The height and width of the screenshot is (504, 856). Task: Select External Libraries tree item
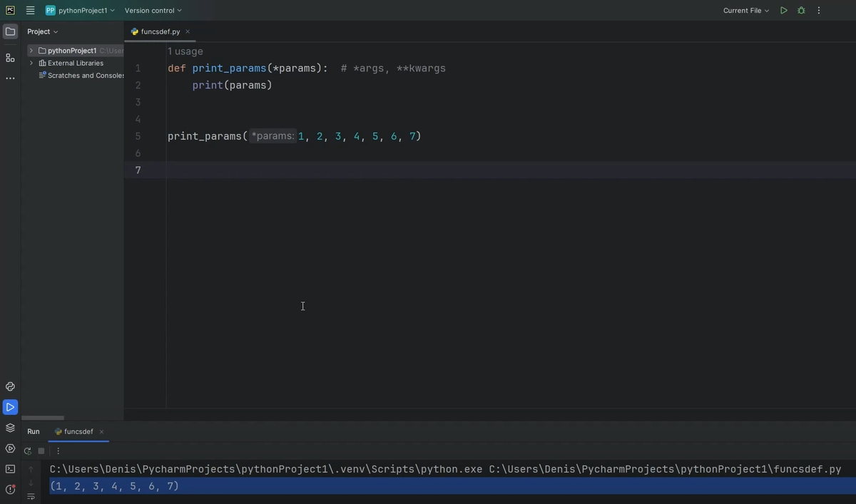(x=76, y=63)
